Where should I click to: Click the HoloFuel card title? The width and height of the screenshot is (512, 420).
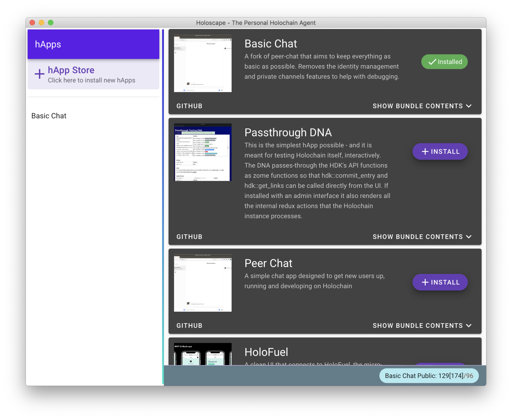tap(266, 352)
